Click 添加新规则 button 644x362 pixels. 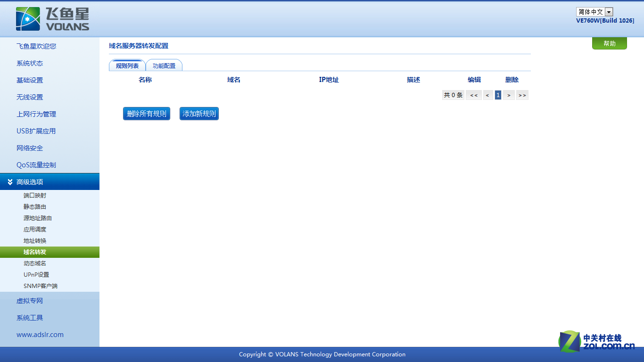coord(199,114)
